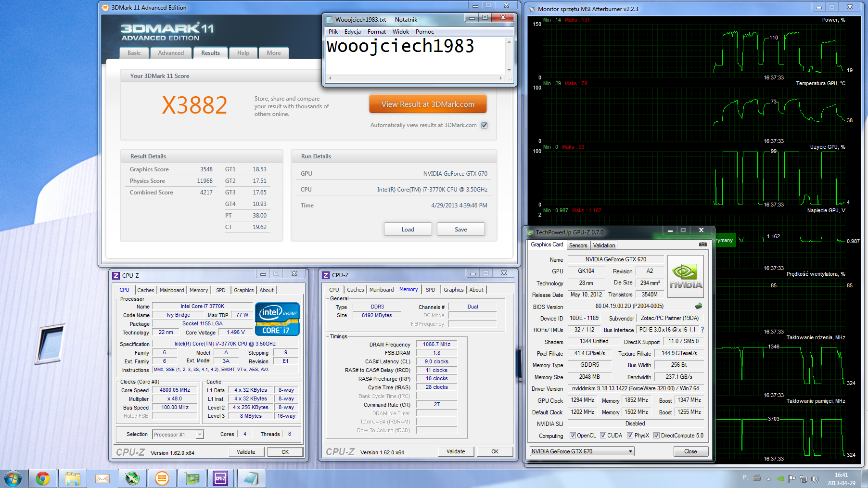
Task: Toggle the DirectCompute 5.0 checkbox
Action: point(656,436)
